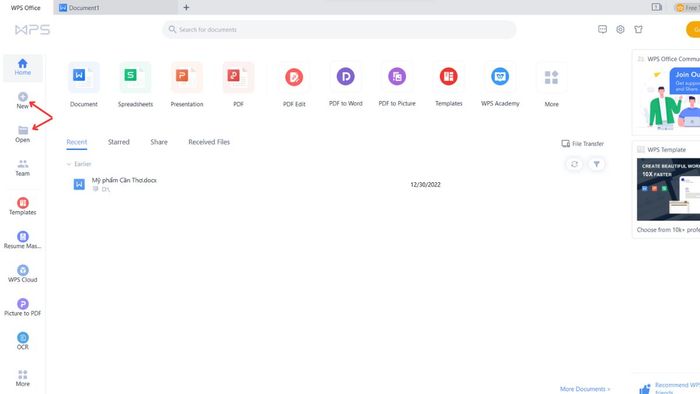This screenshot has height=394, width=700.
Task: Click the File Transfer button
Action: coord(583,144)
